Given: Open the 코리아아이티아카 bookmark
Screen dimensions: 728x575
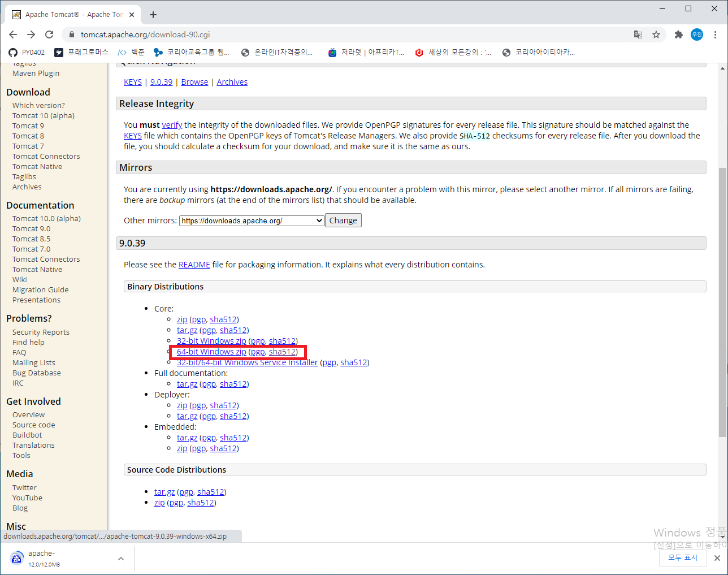Looking at the screenshot, I should click(539, 52).
